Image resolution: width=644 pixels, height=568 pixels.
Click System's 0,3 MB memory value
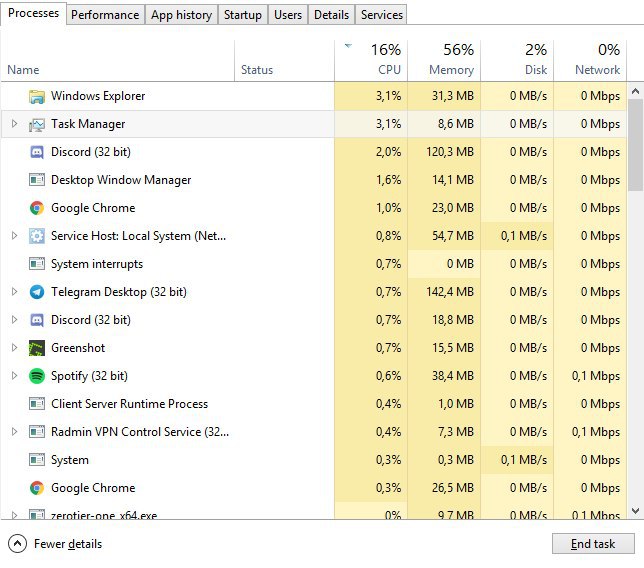click(455, 460)
